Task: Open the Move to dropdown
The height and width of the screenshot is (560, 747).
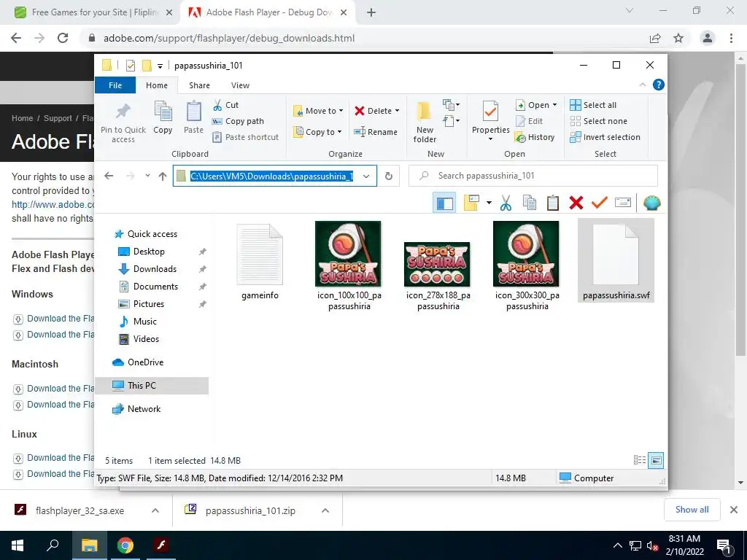Action: pos(318,111)
